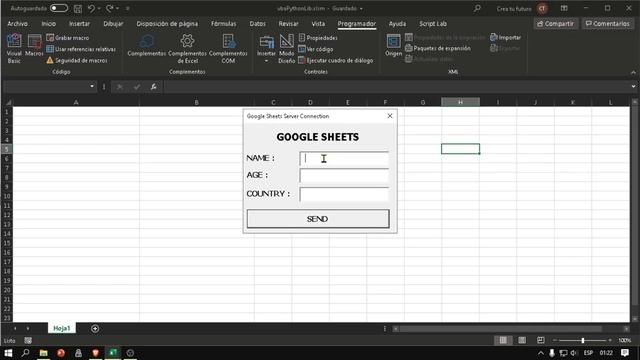Viewport: 640px width, 360px height.
Task: Open the Name Box dropdown
Action: click(92, 86)
